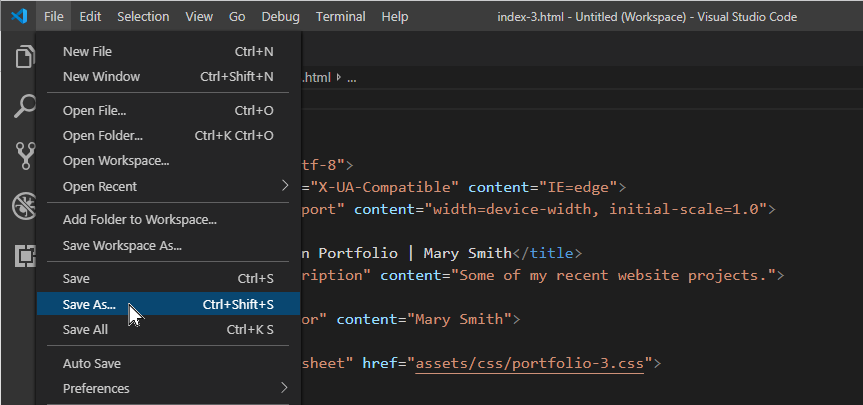Select Open Workspace... entry

coord(168,161)
